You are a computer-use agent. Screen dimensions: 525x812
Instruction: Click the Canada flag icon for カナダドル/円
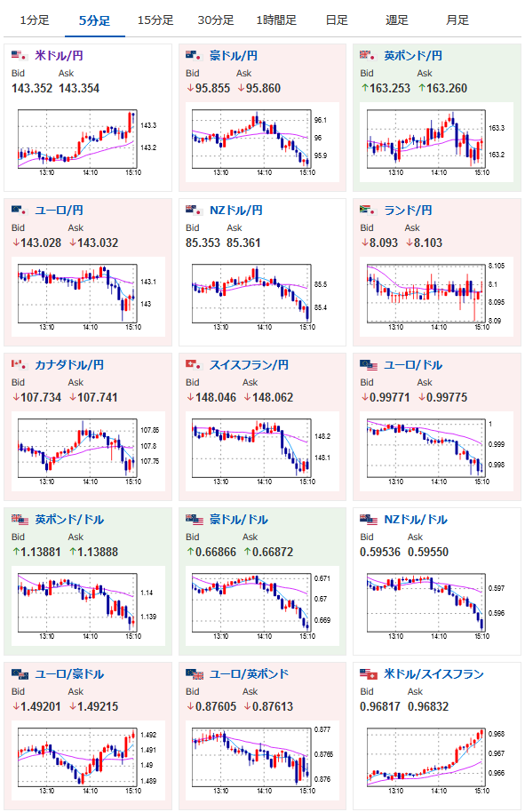[20, 364]
